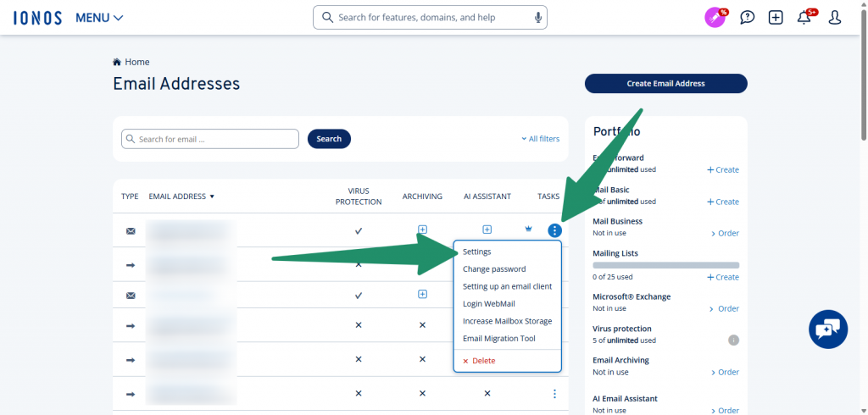Click the TYPE column header

pyautogui.click(x=130, y=196)
